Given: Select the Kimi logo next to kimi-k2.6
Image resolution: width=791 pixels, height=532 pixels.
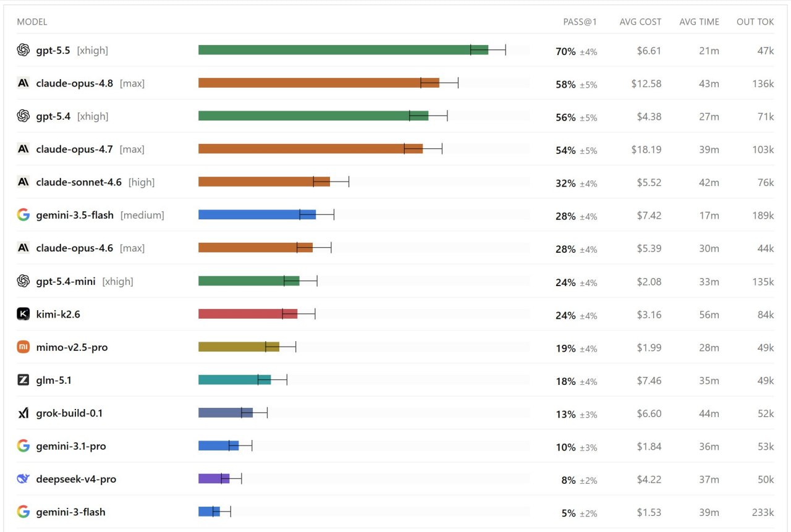Looking at the screenshot, I should (x=23, y=314).
